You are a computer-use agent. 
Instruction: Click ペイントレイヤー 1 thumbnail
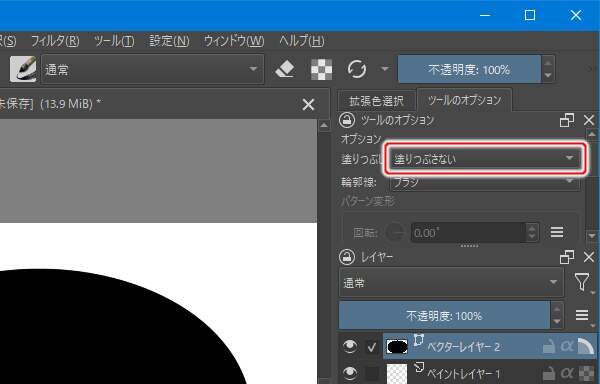397,374
